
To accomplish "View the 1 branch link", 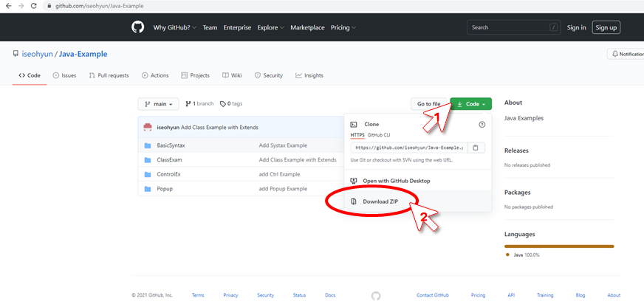I will (x=199, y=104).
